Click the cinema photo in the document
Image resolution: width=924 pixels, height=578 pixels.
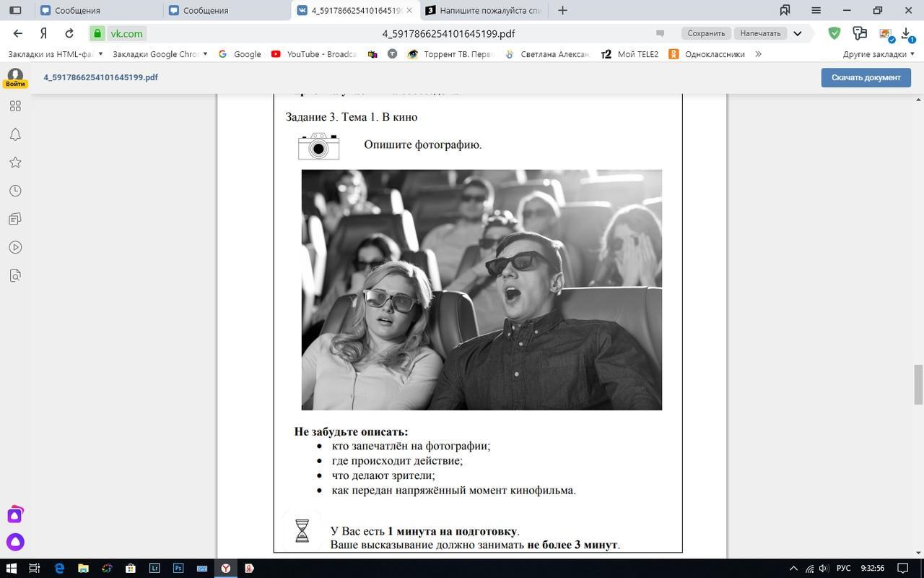tap(481, 290)
